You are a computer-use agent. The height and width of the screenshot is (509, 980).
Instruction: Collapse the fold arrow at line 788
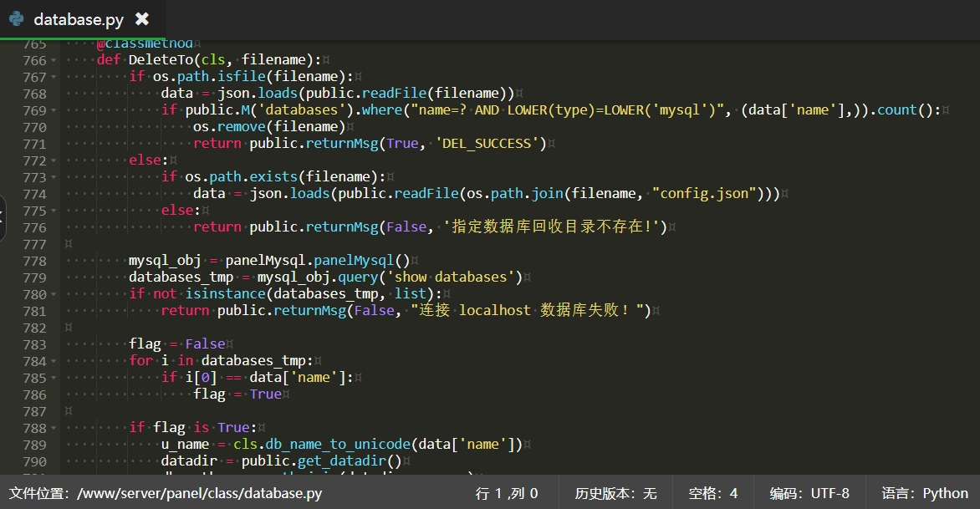click(54, 429)
